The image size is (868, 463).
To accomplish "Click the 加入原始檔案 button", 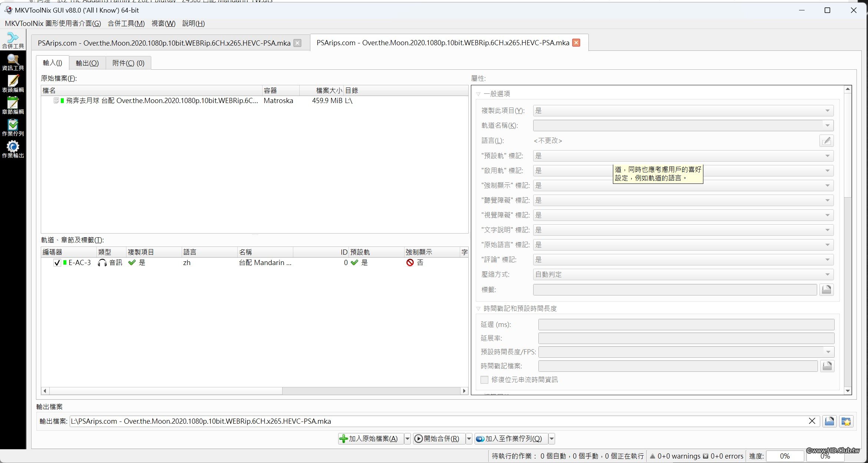I will pos(370,439).
